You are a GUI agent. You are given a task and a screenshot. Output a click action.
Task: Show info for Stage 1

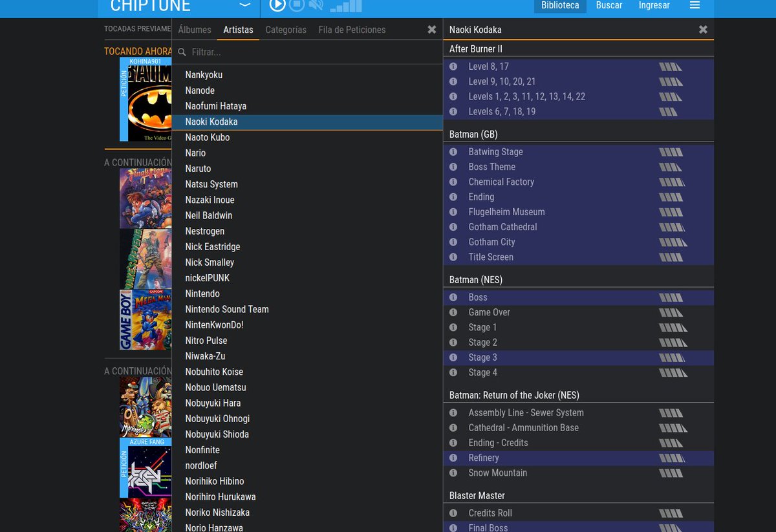click(x=453, y=328)
